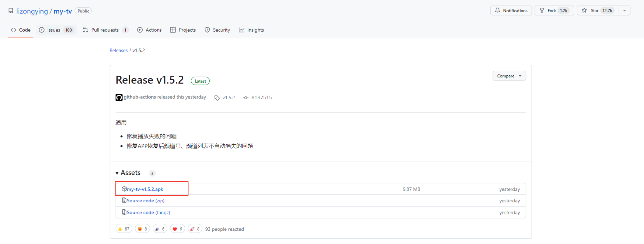This screenshot has height=244, width=644.
Task: Download Source code (tar.gz)
Action: point(148,212)
